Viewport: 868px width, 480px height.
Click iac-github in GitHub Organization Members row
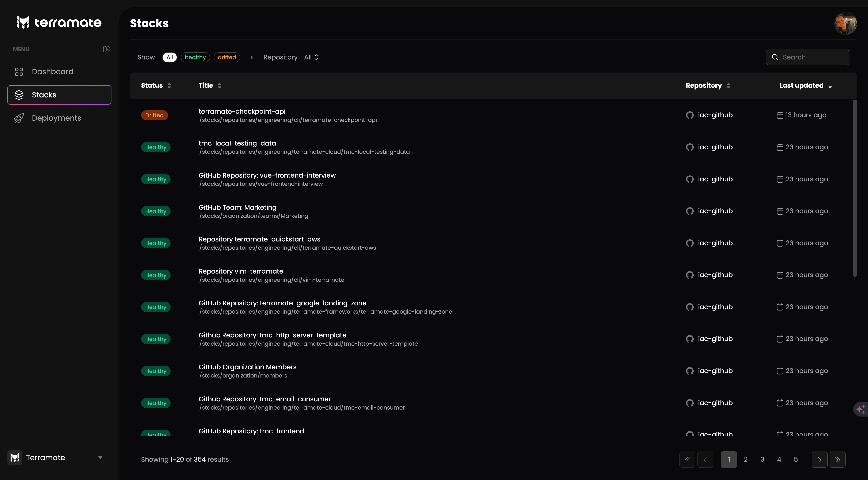(x=715, y=371)
